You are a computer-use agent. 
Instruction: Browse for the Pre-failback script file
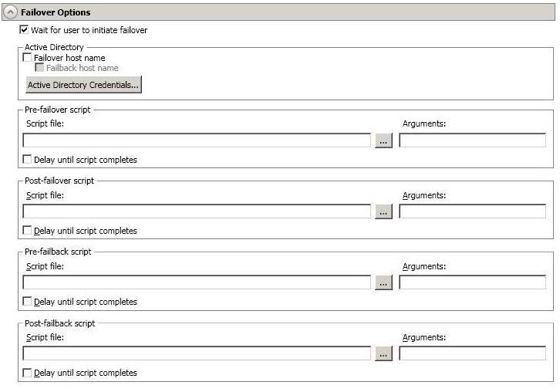384,283
